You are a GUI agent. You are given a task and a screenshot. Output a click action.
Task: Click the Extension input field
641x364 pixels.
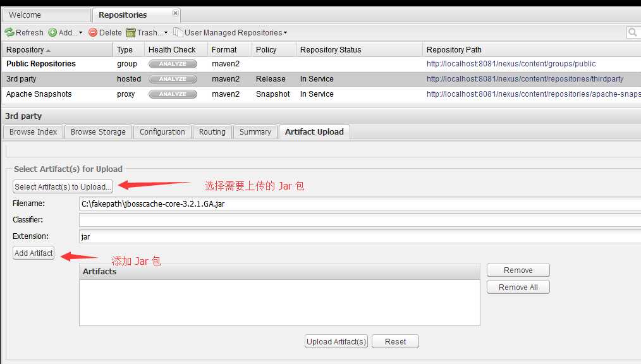point(360,236)
